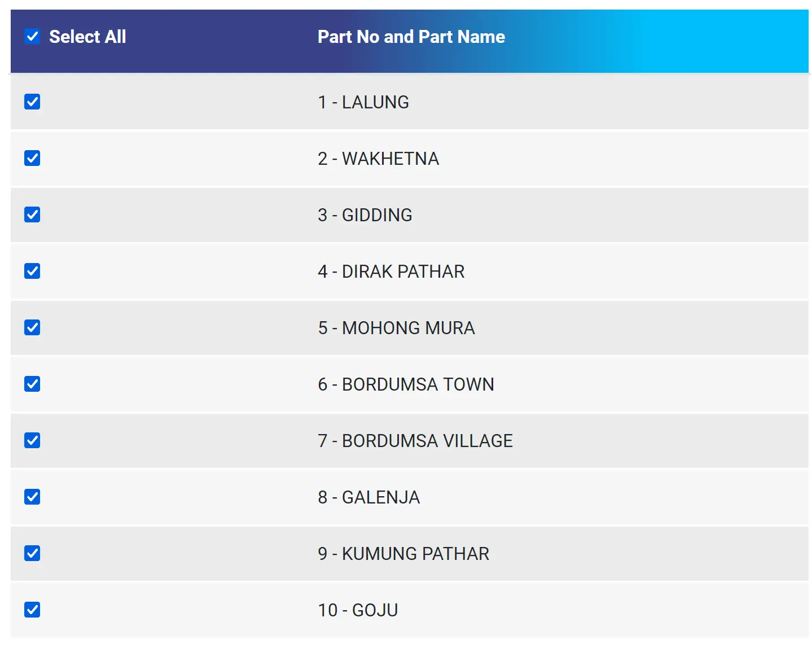Select the row labeled 2 - WAKHETNA
Screen dimensions: 812x648
pos(378,158)
